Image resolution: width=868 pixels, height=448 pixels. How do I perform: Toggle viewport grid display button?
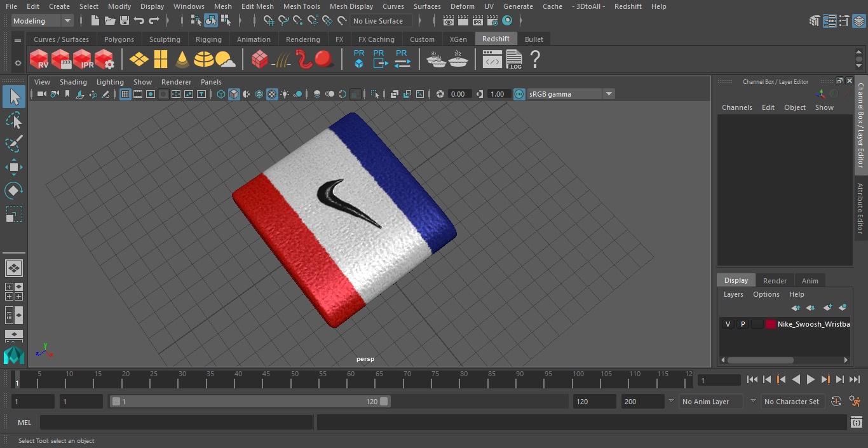click(125, 94)
